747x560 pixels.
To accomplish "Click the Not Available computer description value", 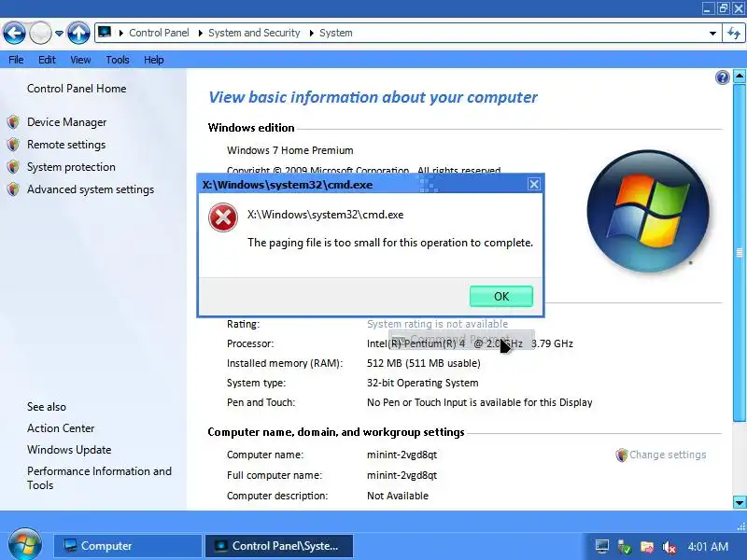I will pyautogui.click(x=398, y=496).
